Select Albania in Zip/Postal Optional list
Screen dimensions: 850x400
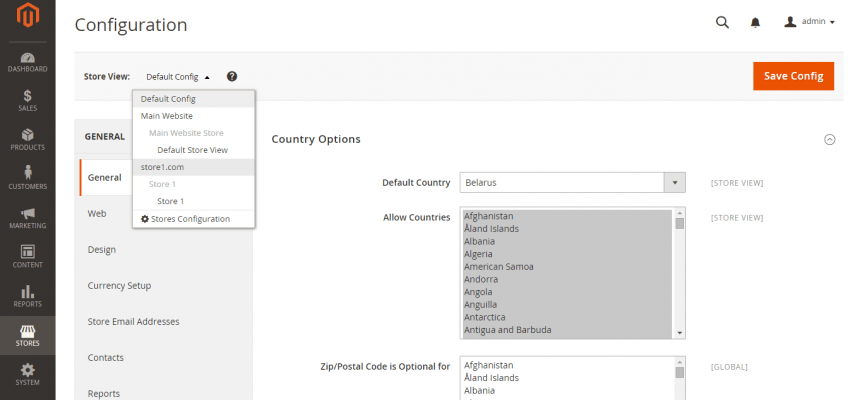point(567,390)
